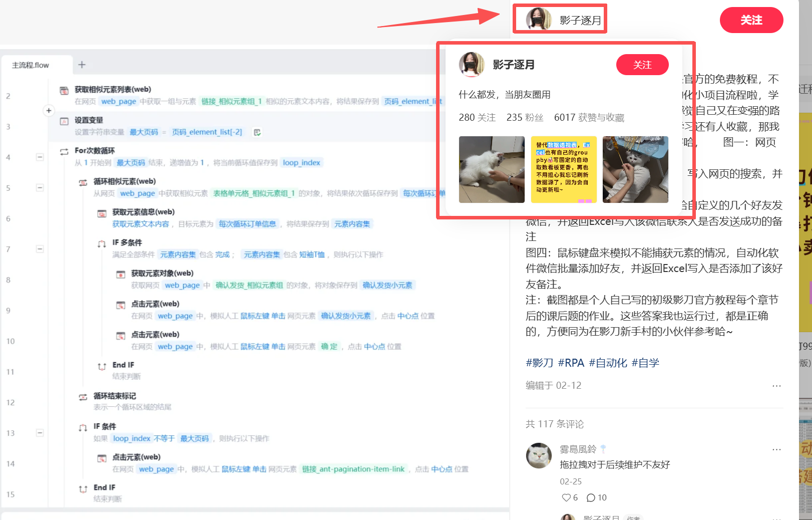812x520 pixels.
Task: Collapse the 循环相似元素 block at line 5
Action: 40,187
